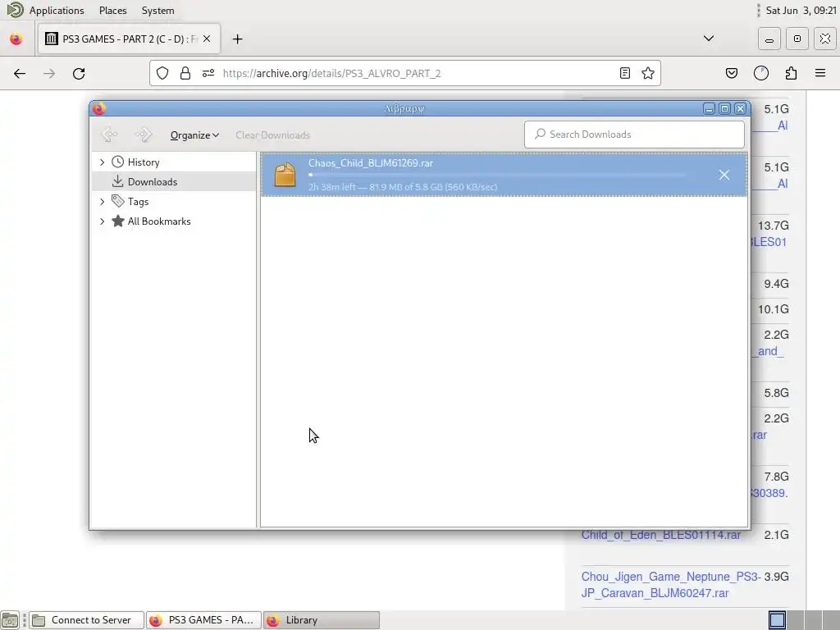This screenshot has height=630, width=840.
Task: Open list all tabs chevron
Action: click(x=708, y=39)
